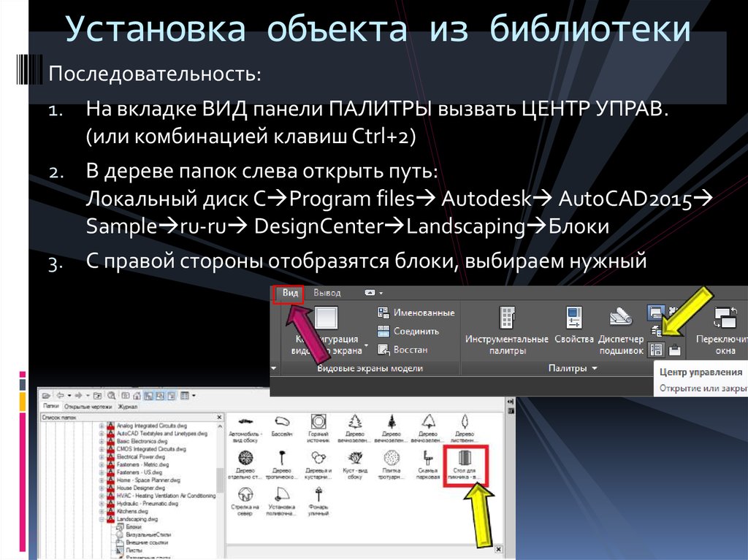Expand Kitchens.dwg tree node

tap(102, 511)
